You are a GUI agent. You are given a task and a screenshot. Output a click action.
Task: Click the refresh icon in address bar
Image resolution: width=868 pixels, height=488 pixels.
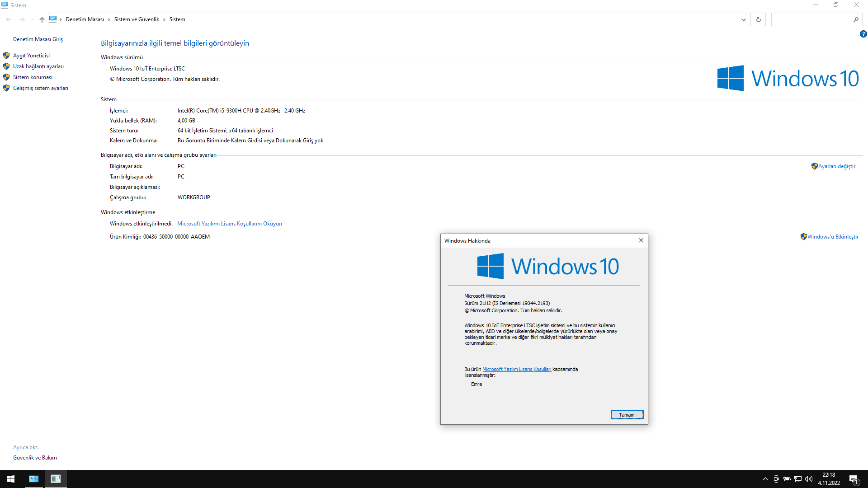(758, 19)
